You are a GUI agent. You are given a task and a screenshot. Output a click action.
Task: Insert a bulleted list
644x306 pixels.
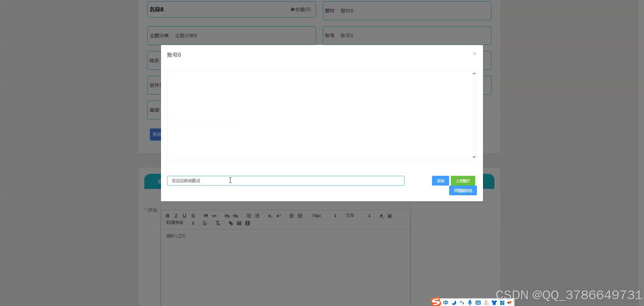tap(257, 216)
